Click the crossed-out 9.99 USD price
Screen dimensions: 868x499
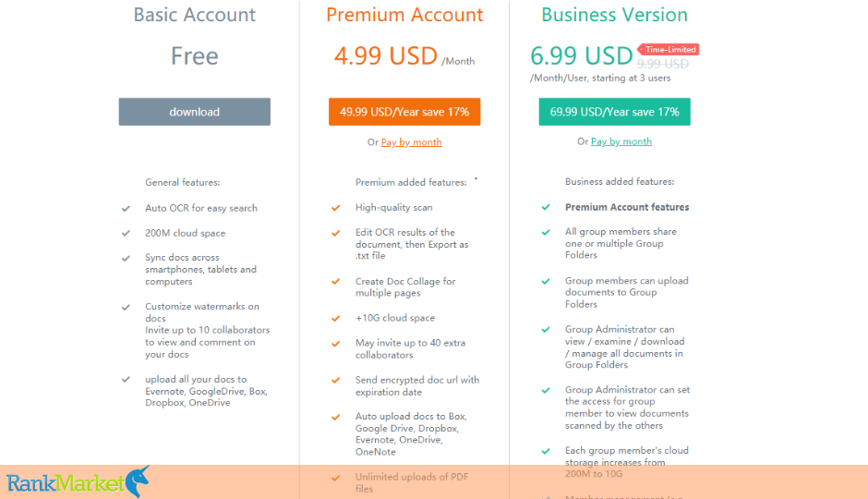click(x=663, y=65)
